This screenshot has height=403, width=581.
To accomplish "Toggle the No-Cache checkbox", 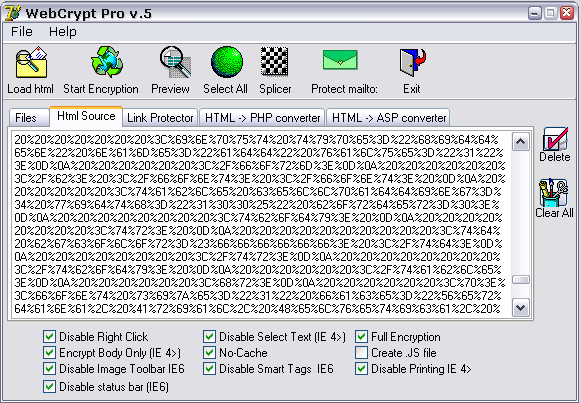I will [209, 353].
